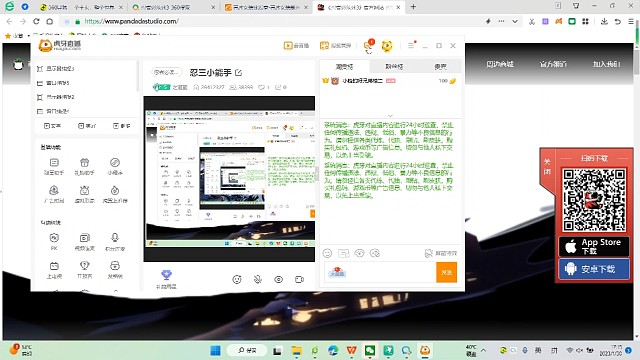Click the purple trophy icon under the stream preview
Image resolution: width=640 pixels, height=360 pixels.
tap(166, 275)
